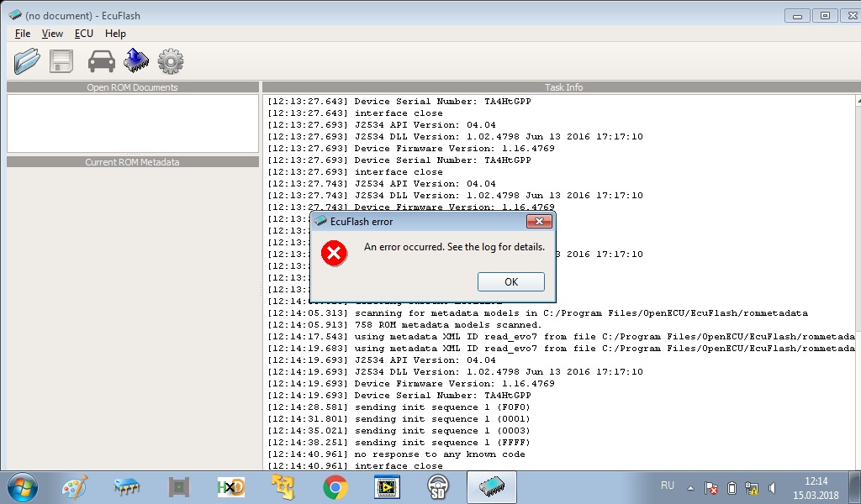Open the video player taskbar icon
861x504 pixels.
click(x=387, y=487)
